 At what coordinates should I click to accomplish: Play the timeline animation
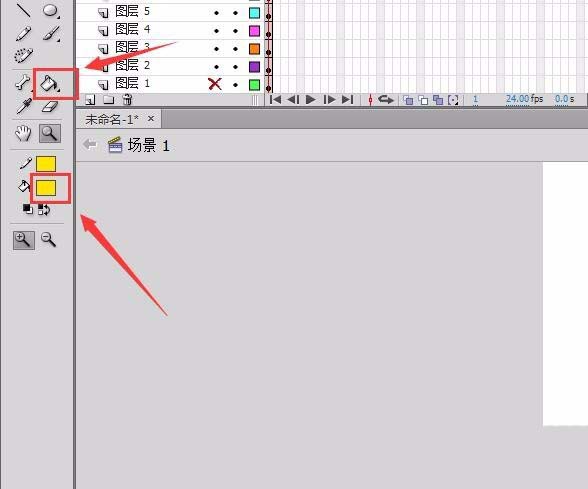(310, 100)
